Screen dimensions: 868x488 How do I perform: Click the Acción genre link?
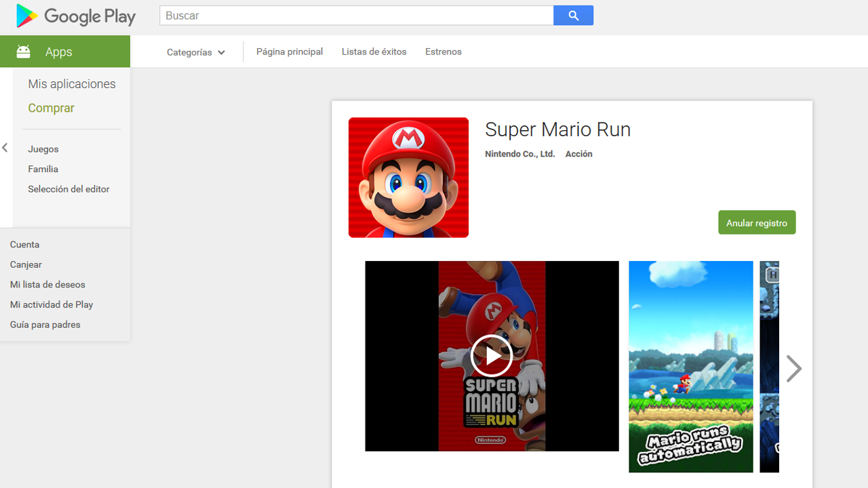pyautogui.click(x=578, y=154)
